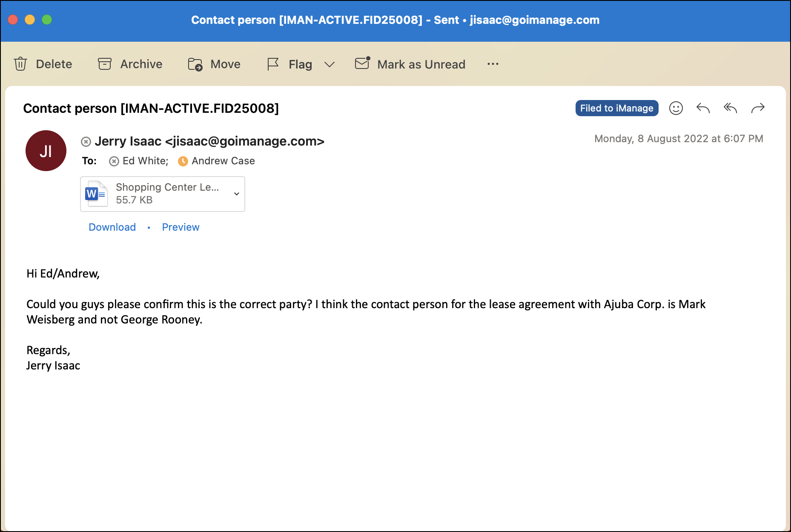Select recipient Andrew Case
The image size is (791, 532).
pyautogui.click(x=223, y=161)
